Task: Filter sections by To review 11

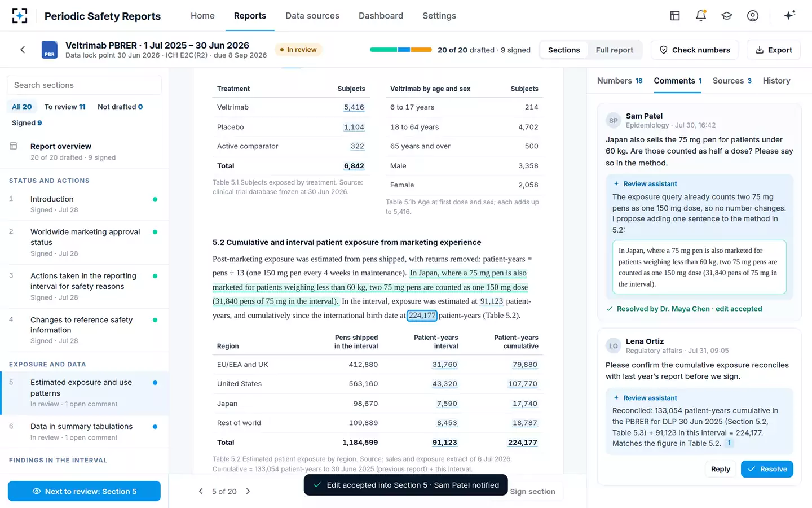Action: click(65, 107)
